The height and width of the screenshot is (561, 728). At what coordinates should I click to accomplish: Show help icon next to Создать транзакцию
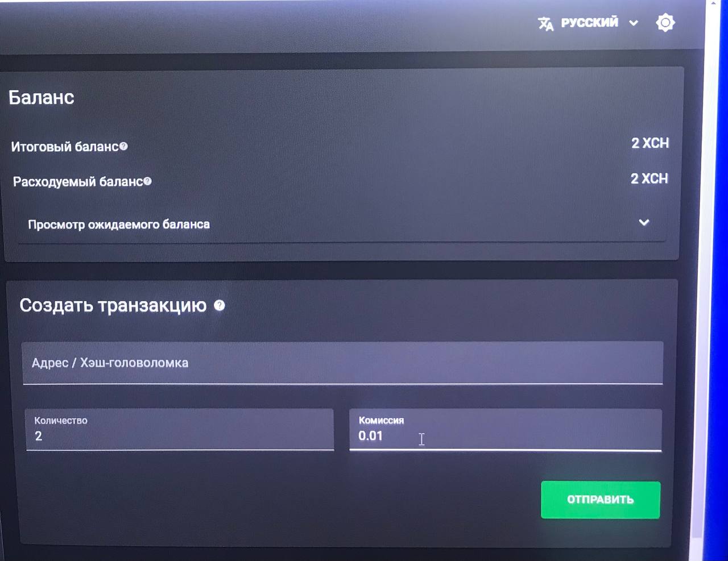pos(219,305)
